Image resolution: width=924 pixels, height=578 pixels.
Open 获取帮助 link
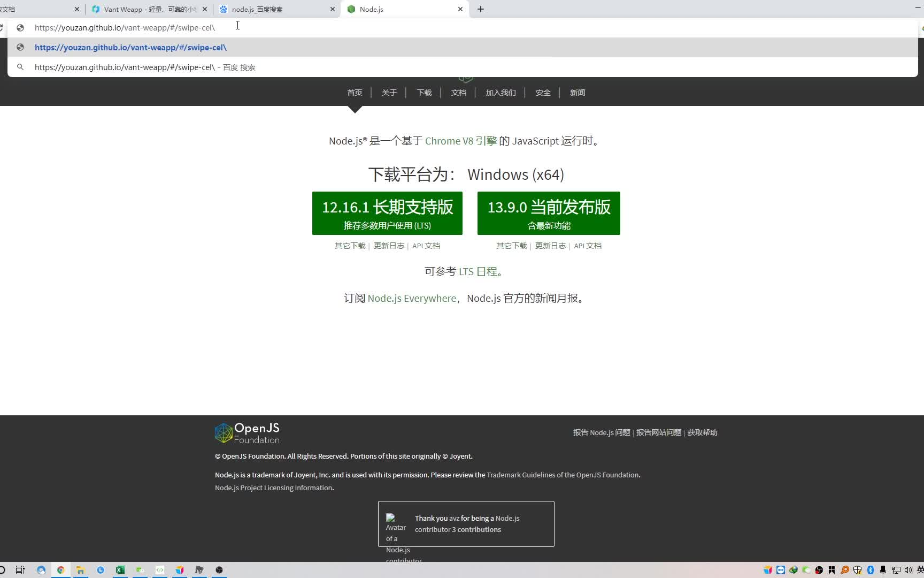[702, 432]
